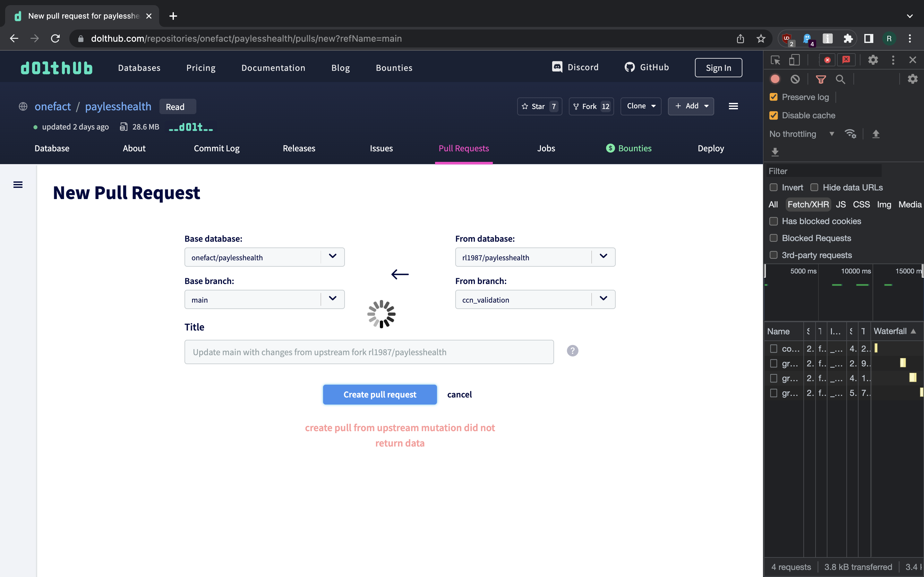Clear the network request log

[795, 79]
